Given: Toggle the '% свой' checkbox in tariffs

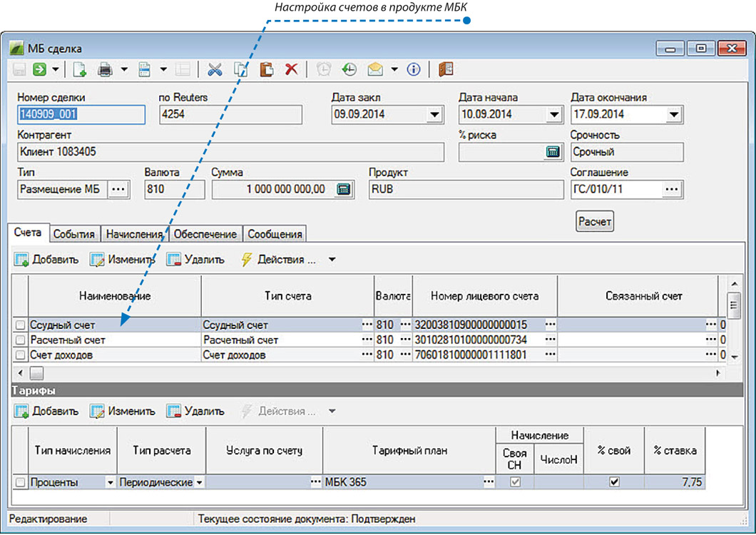Looking at the screenshot, I should [614, 482].
